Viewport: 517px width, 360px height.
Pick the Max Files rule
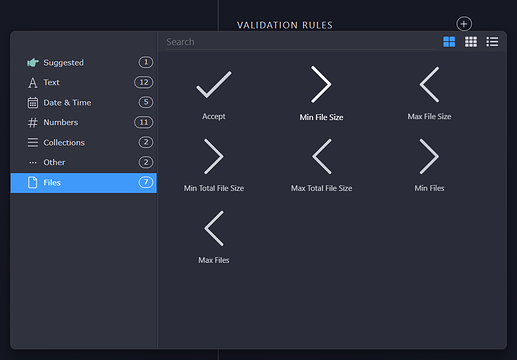click(214, 238)
